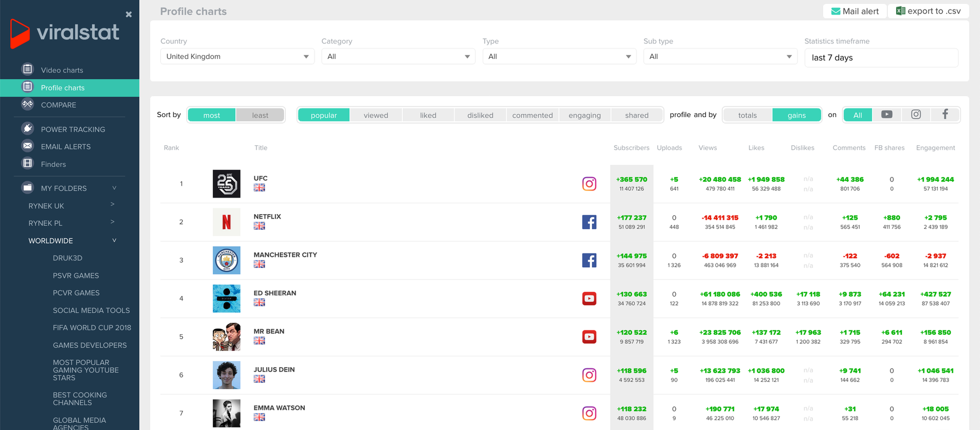Click the COMPARE sidebar icon
The image size is (980, 430).
tap(28, 104)
